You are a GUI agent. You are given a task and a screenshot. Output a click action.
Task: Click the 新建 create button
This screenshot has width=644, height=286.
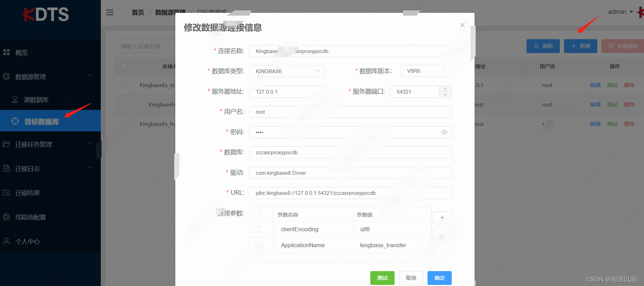pos(580,46)
